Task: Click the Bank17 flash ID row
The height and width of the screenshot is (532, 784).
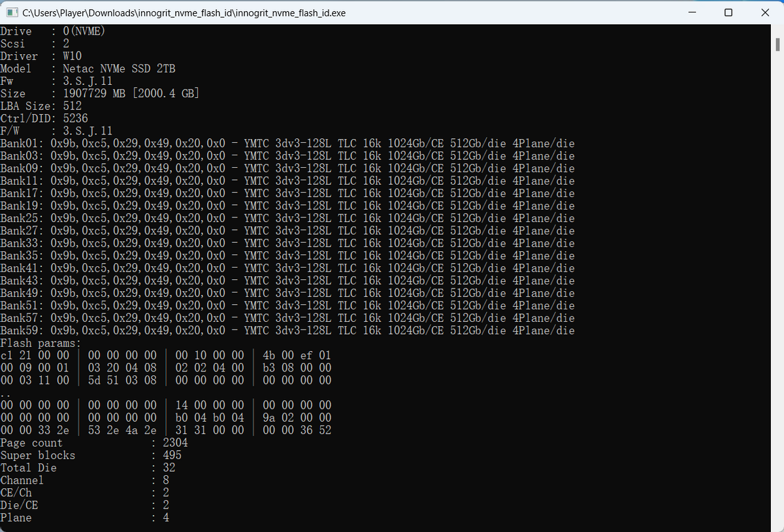Action: tap(287, 193)
